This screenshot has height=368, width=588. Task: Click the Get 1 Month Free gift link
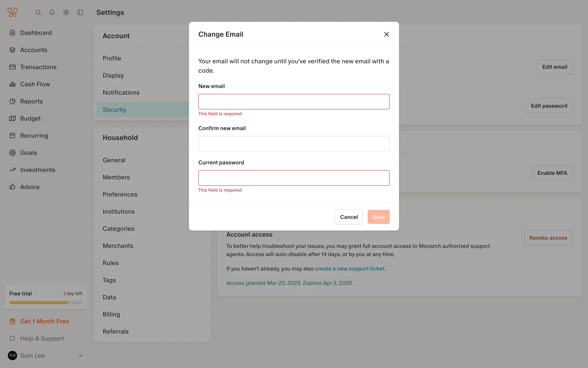point(44,321)
